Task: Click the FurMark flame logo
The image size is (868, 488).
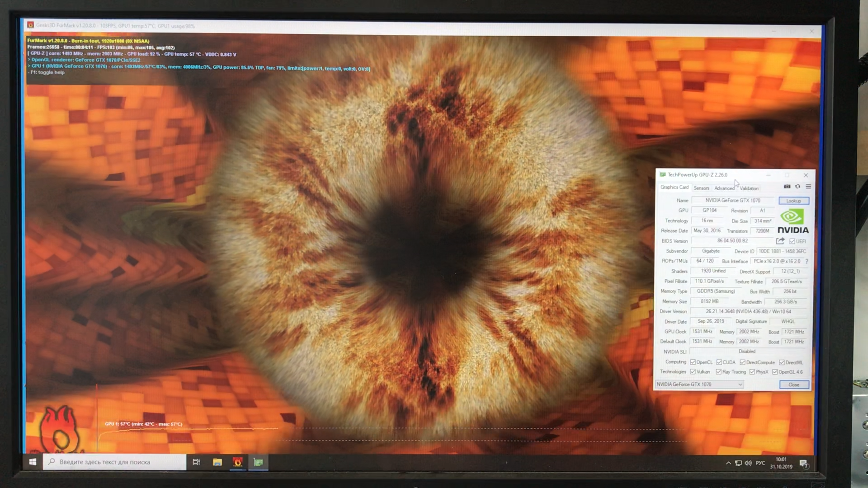Action: (60, 429)
